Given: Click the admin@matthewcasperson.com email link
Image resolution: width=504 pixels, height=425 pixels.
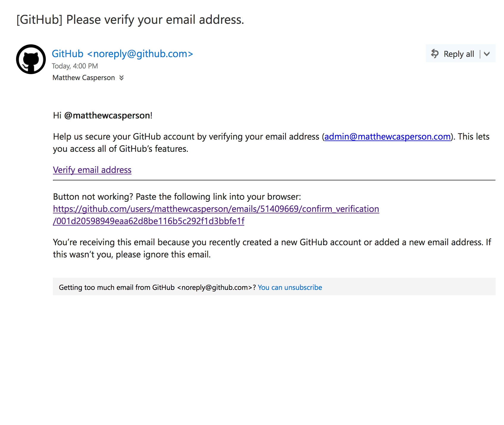Looking at the screenshot, I should [x=387, y=137].
